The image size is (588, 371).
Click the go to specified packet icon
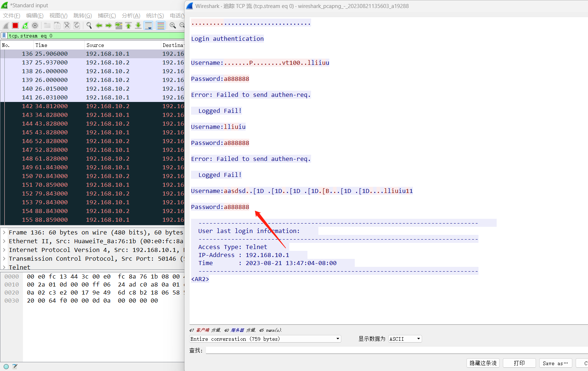(x=119, y=25)
